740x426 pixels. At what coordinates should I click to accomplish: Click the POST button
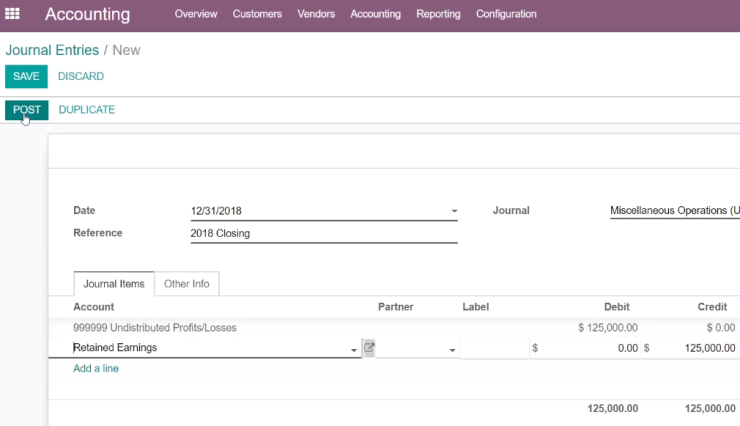(x=27, y=110)
